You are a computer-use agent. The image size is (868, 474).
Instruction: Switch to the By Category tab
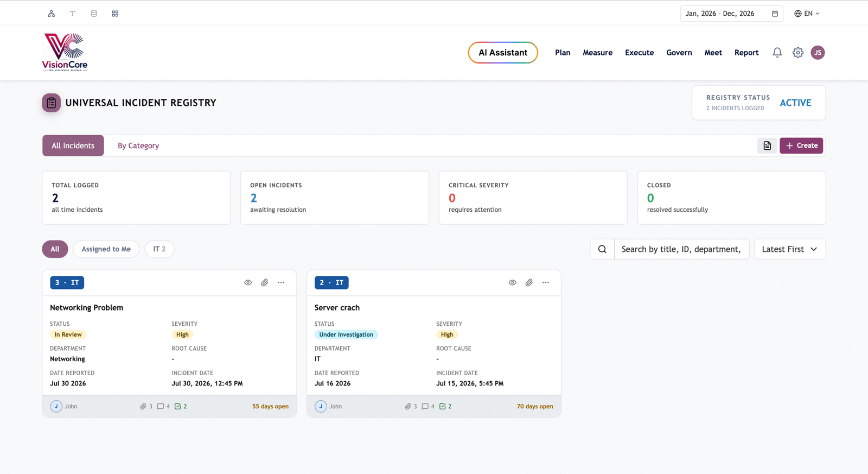pos(138,146)
